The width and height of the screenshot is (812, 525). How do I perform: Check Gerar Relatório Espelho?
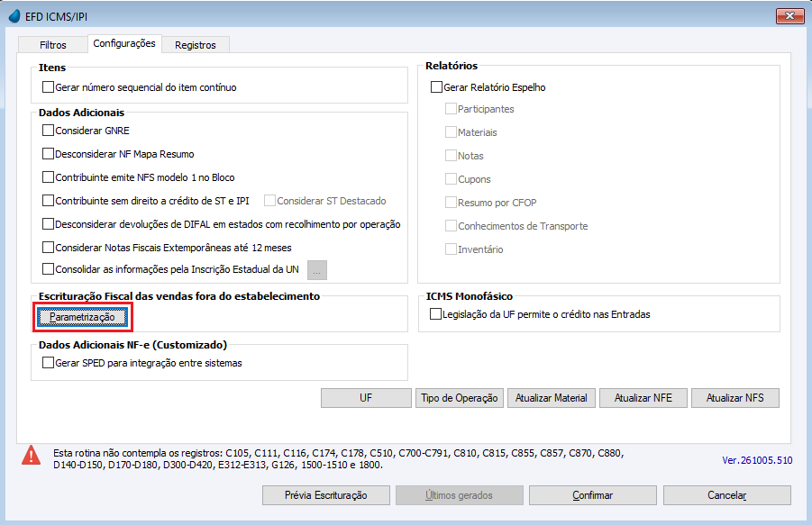[436, 86]
